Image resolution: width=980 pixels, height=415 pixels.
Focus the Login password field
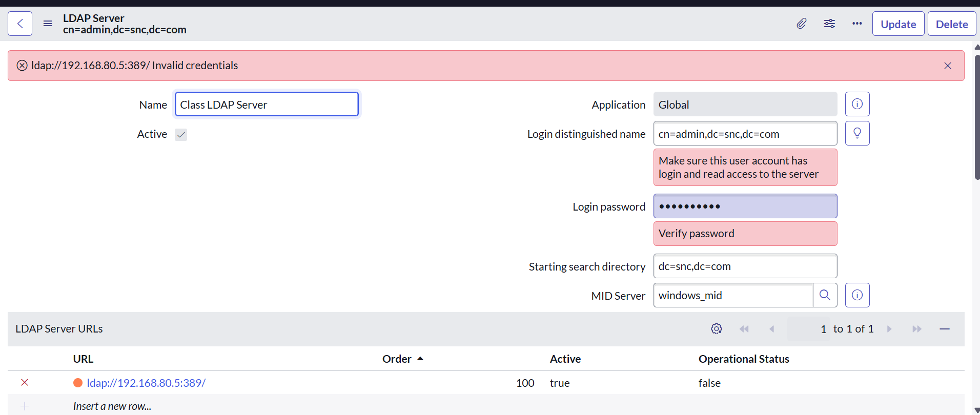pos(745,206)
